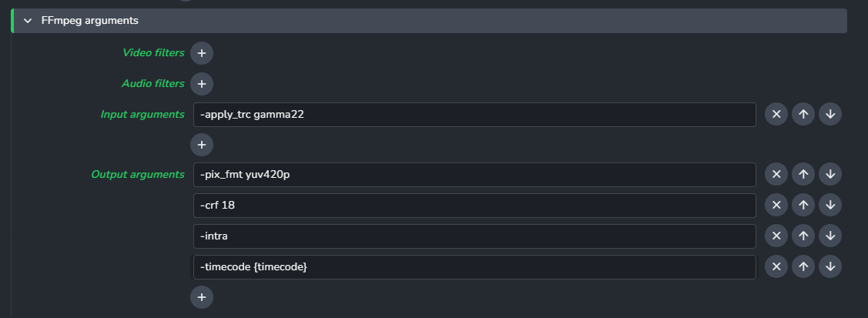Remove the -apply_trc gamma22 argument
Screen dimensions: 868x318
[x=776, y=115]
